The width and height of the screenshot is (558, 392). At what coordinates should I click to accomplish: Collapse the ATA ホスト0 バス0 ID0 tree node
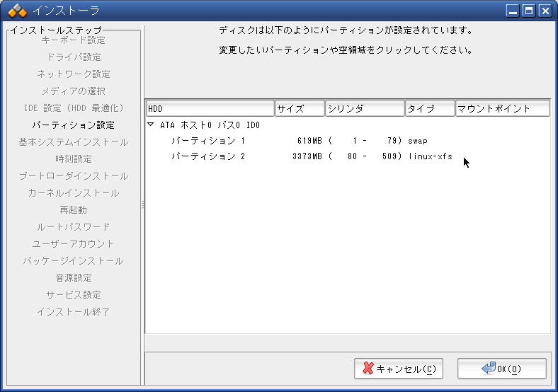(151, 125)
